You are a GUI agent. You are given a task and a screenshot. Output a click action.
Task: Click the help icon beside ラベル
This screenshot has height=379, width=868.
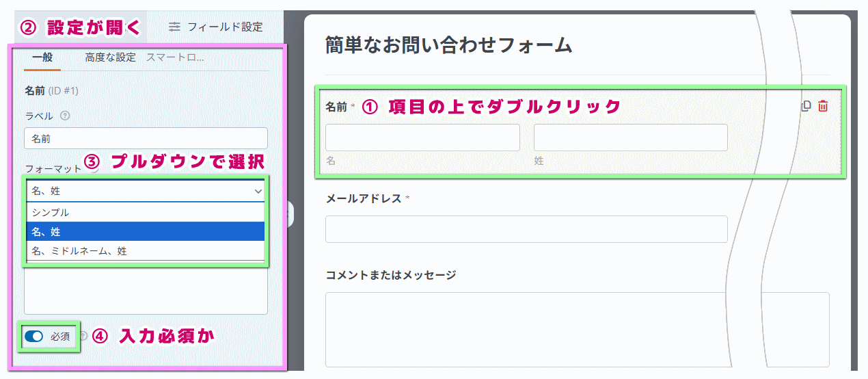[x=65, y=116]
